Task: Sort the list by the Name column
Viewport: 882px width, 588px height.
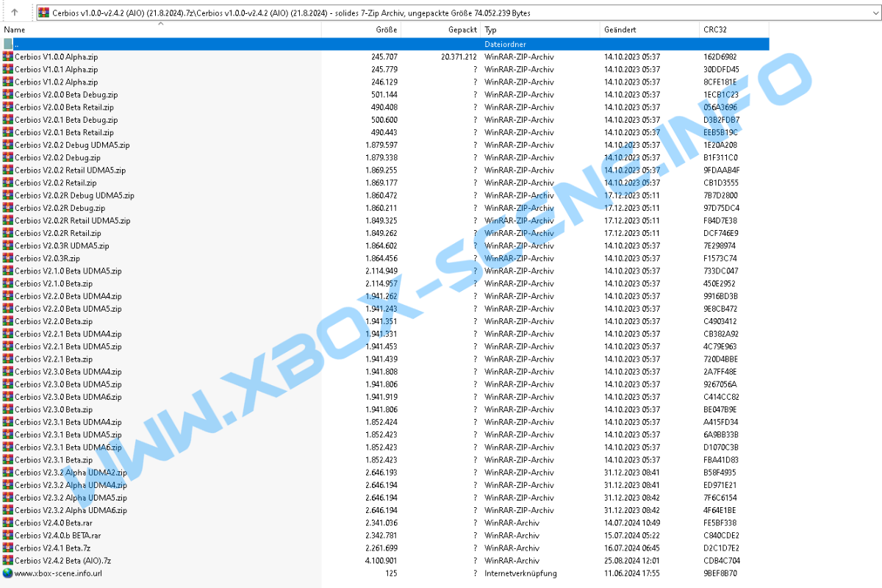Action: pos(162,29)
